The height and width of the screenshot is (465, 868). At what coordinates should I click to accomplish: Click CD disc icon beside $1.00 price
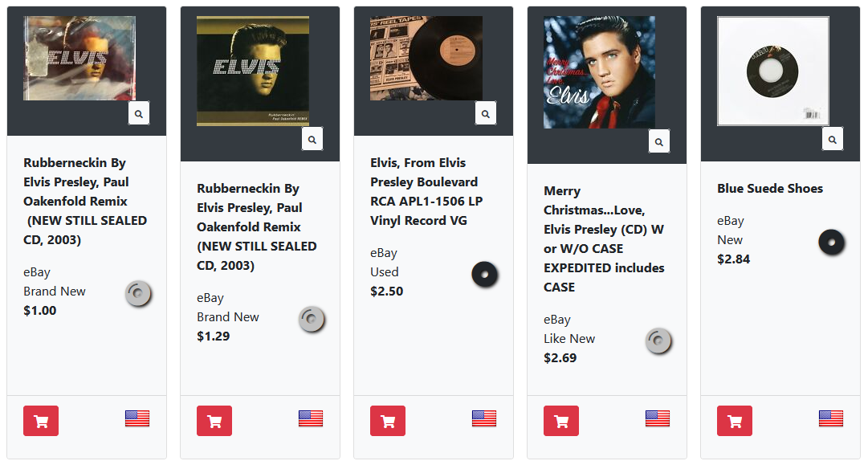coord(138,294)
